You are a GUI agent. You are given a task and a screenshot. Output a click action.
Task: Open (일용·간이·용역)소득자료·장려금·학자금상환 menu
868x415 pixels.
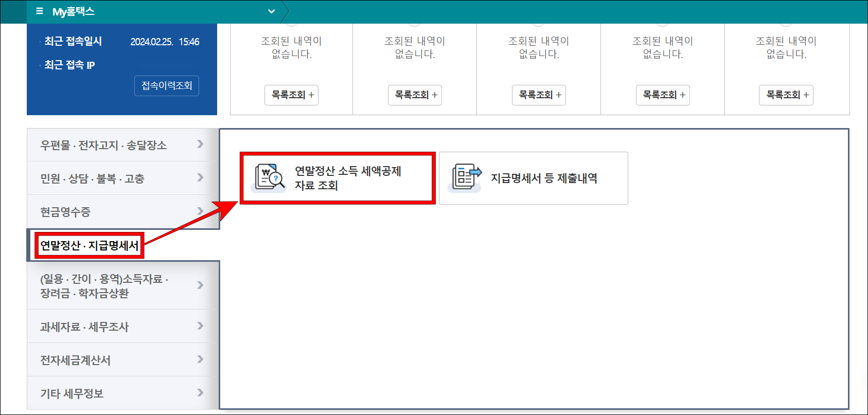[123, 286]
